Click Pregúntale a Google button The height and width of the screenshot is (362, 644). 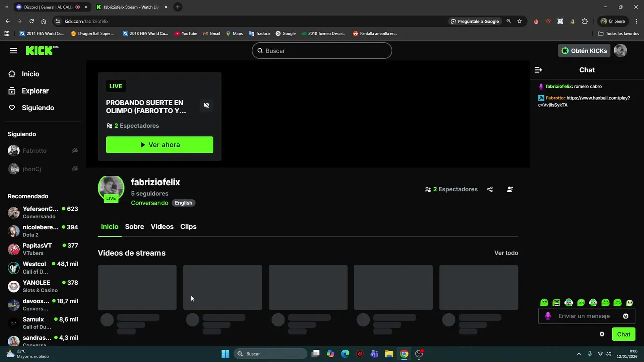coord(475,21)
